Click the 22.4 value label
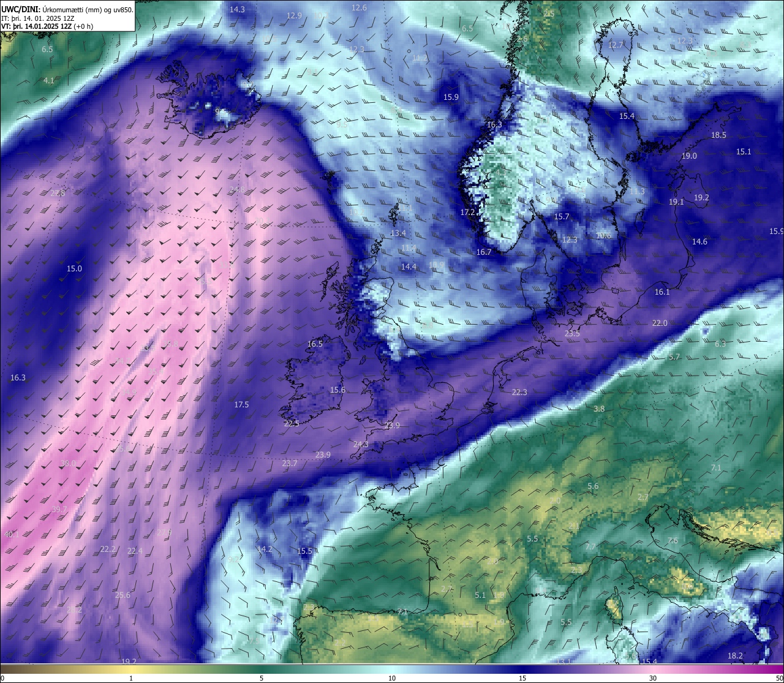This screenshot has height=683, width=784. [x=135, y=551]
